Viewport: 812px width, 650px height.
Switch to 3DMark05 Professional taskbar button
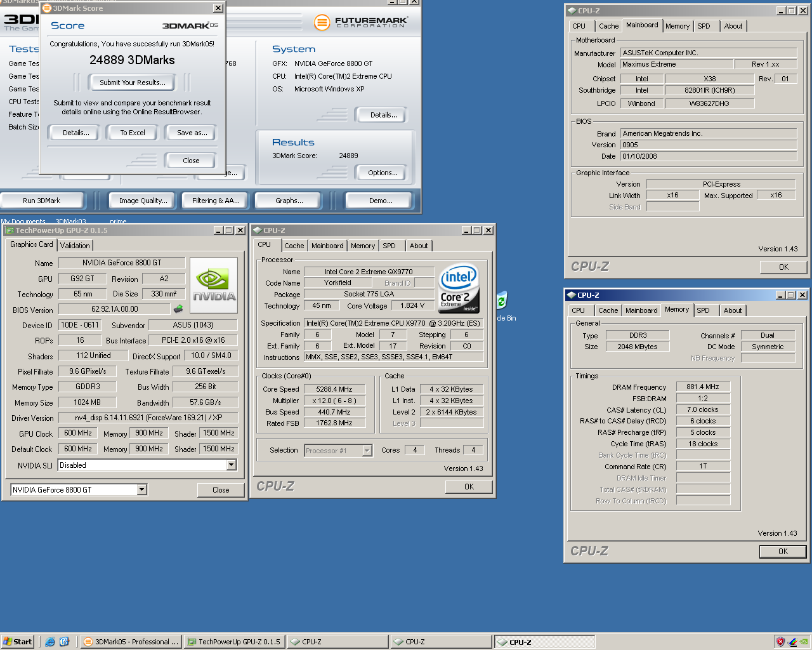pos(131,642)
